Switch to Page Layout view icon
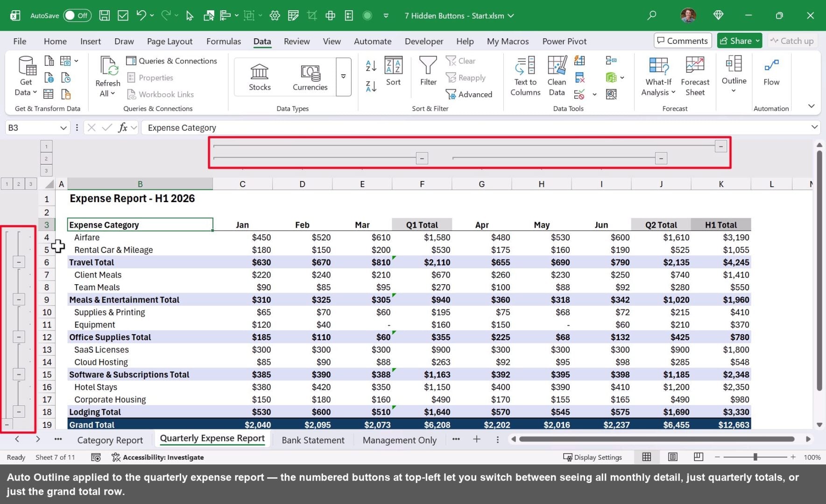This screenshot has width=826, height=504. (x=672, y=457)
